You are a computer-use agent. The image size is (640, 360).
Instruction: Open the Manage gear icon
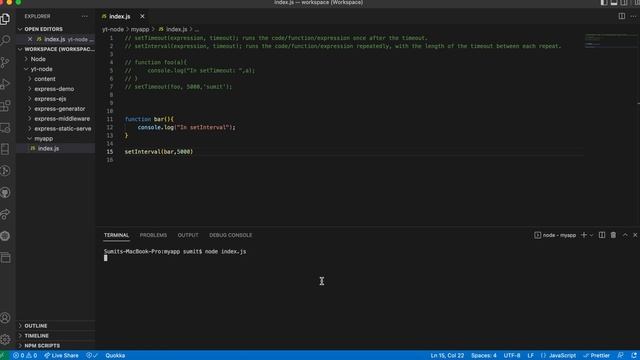[x=5, y=339]
